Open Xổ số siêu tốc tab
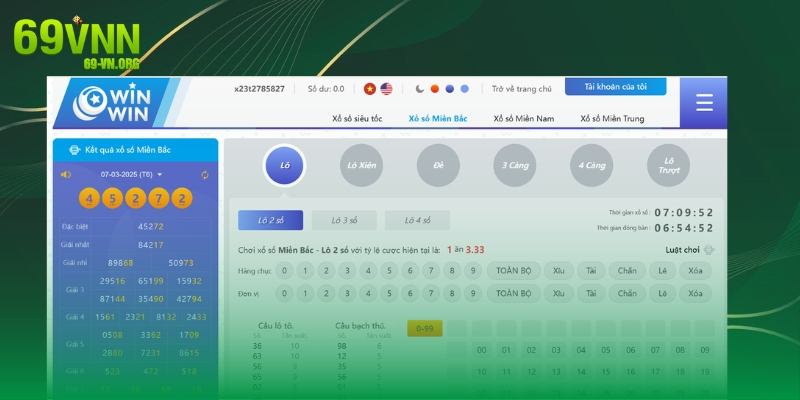This screenshot has height=400, width=800. point(357,118)
